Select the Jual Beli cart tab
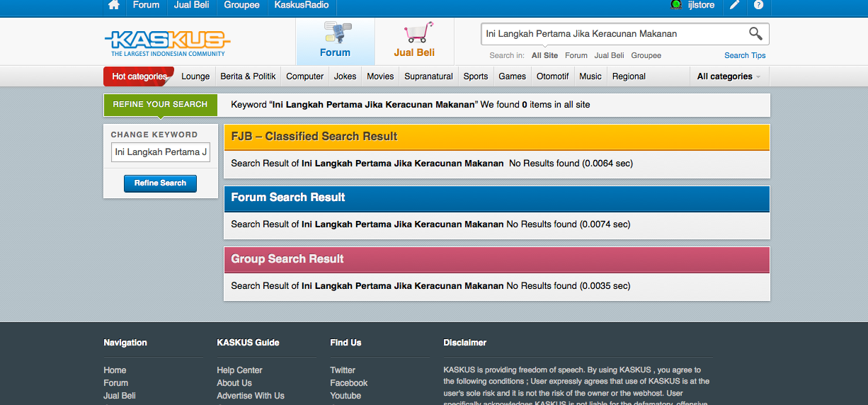This screenshot has width=868, height=405. [x=414, y=42]
